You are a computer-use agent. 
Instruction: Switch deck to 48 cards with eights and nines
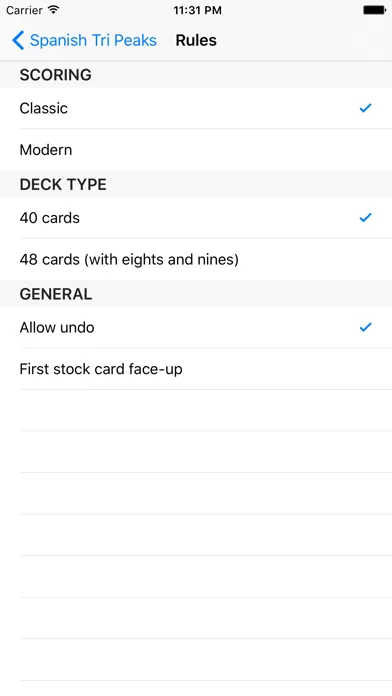click(196, 260)
